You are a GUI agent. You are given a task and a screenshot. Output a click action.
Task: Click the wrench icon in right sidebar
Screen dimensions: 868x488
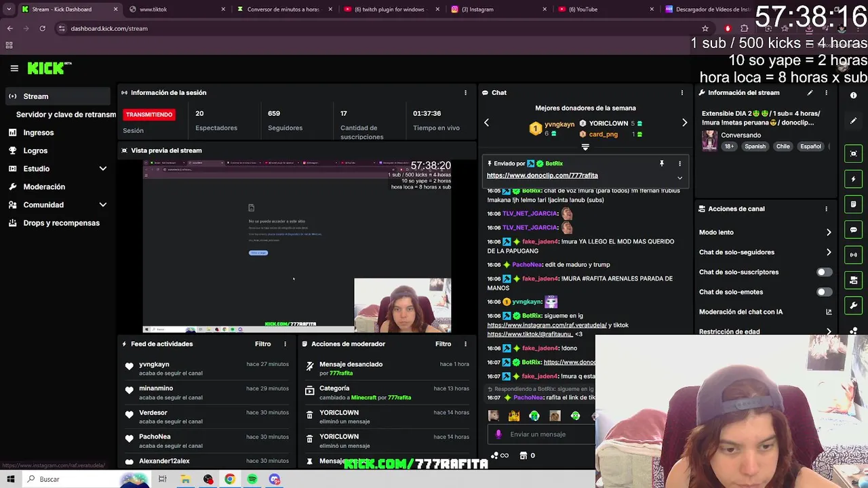click(x=854, y=306)
